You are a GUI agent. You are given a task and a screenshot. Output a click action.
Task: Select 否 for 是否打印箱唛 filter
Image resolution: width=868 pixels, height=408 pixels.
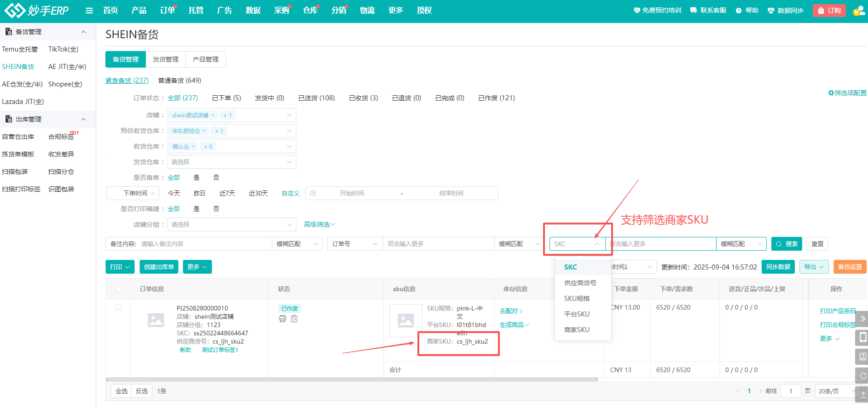point(216,209)
